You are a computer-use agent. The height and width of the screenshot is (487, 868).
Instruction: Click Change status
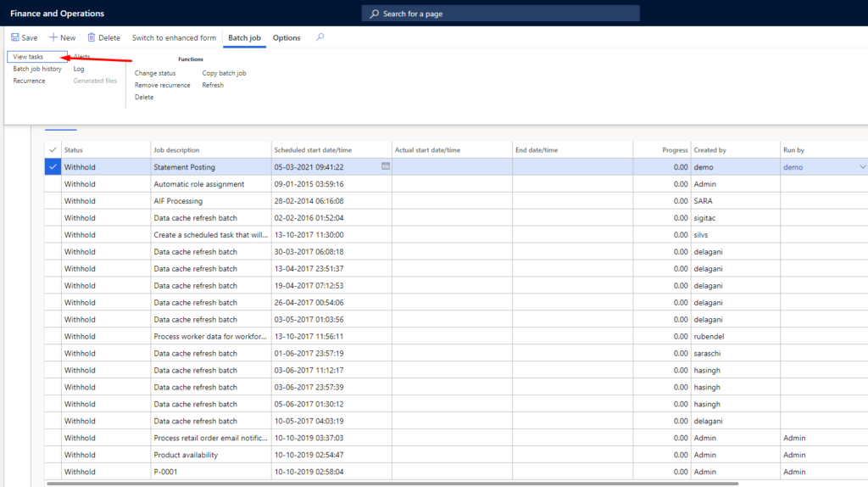(x=155, y=73)
